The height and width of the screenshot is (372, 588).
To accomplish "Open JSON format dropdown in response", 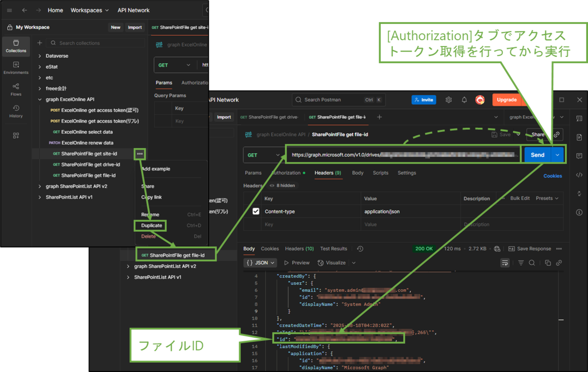I will 260,263.
